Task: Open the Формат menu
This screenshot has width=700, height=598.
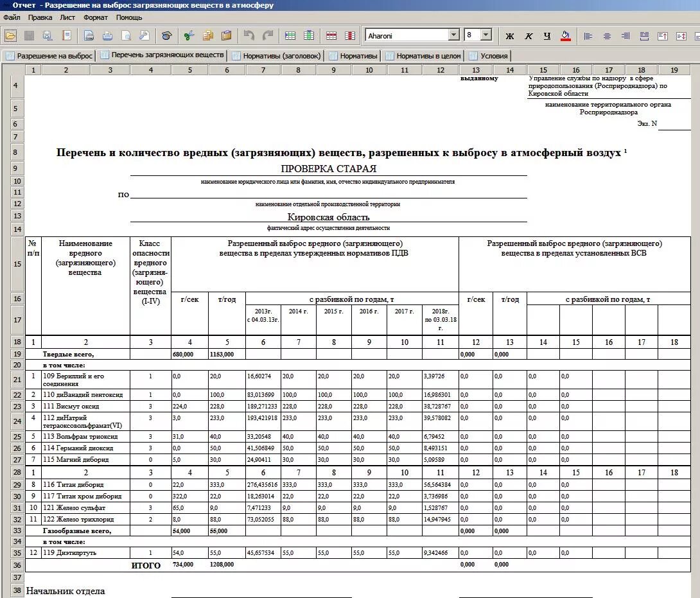Action: [96, 17]
